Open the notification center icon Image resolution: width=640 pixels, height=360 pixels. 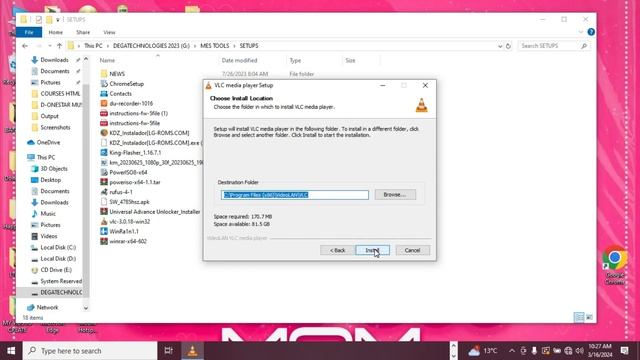tap(624, 351)
